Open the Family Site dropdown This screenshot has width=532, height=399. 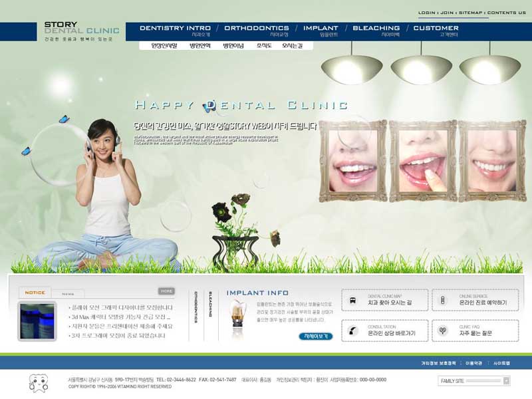pos(474,381)
